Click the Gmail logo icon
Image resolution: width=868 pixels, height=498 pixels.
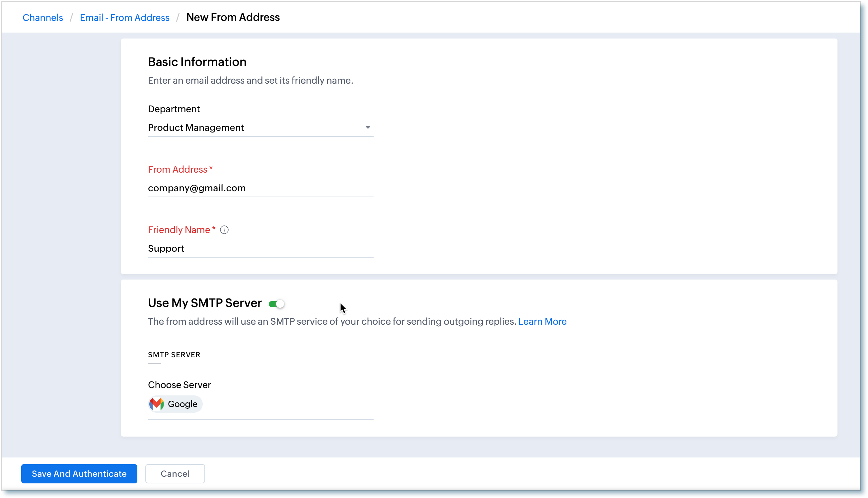[x=157, y=404]
